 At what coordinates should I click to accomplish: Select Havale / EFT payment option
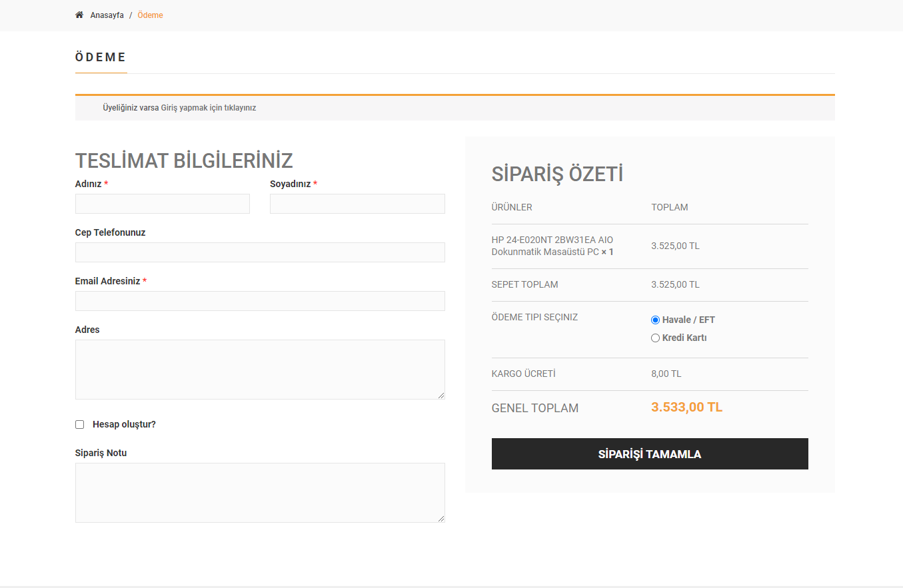pos(655,320)
